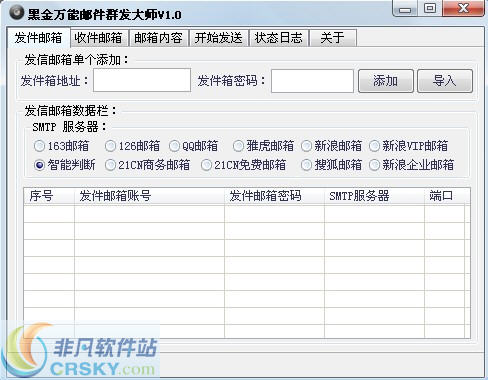The width and height of the screenshot is (488, 380).
Task: Click the 端口 column header
Action: [444, 196]
